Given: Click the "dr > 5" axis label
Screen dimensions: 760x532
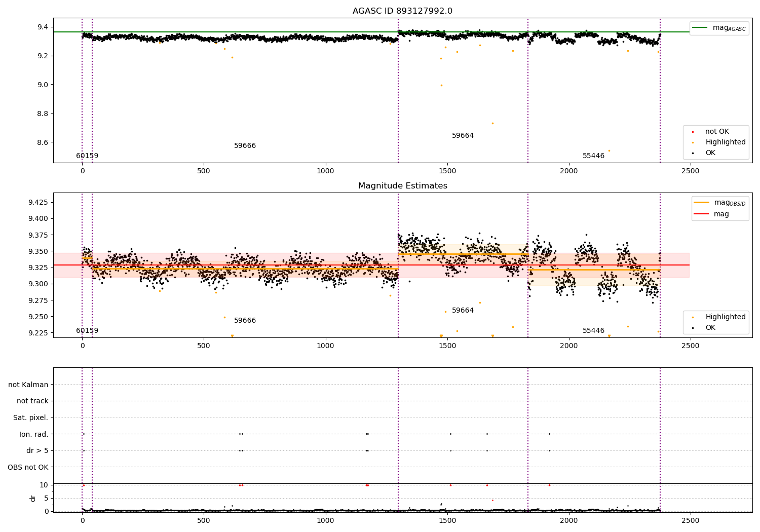Looking at the screenshot, I should pyautogui.click(x=37, y=451).
